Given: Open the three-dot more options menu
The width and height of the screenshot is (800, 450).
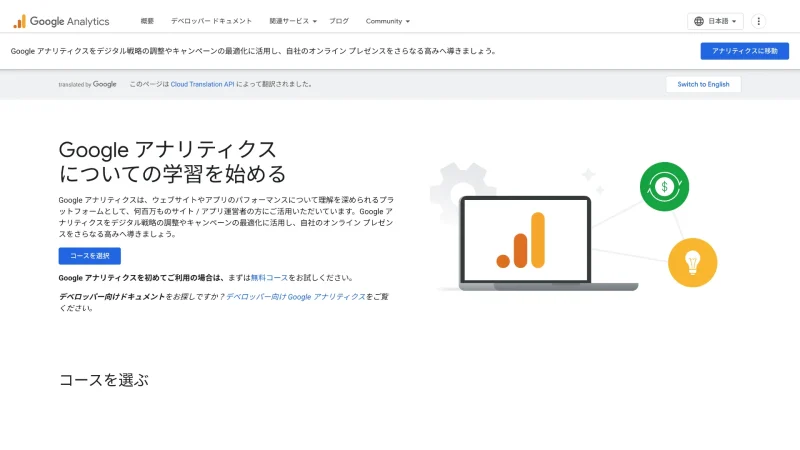Looking at the screenshot, I should (x=758, y=21).
